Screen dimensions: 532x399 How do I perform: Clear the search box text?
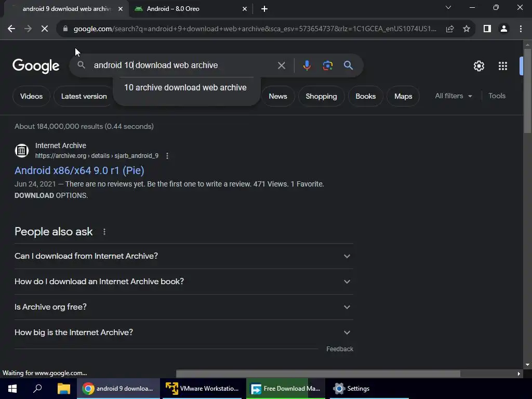pos(281,65)
